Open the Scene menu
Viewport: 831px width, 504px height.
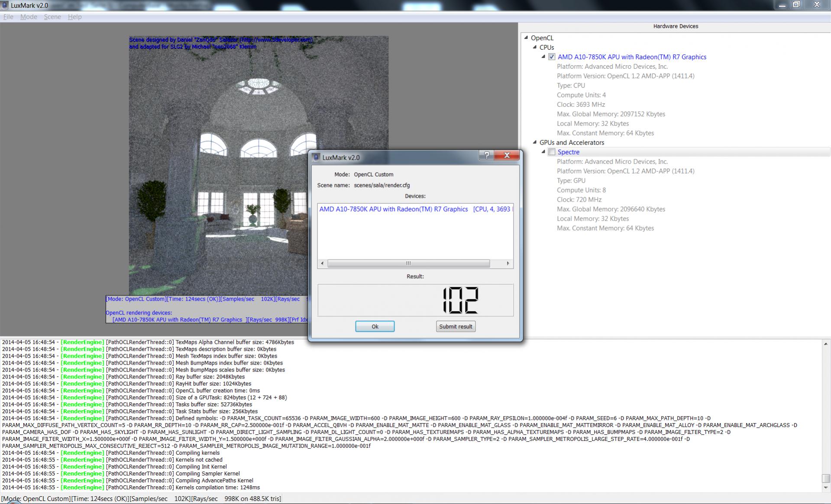click(52, 17)
